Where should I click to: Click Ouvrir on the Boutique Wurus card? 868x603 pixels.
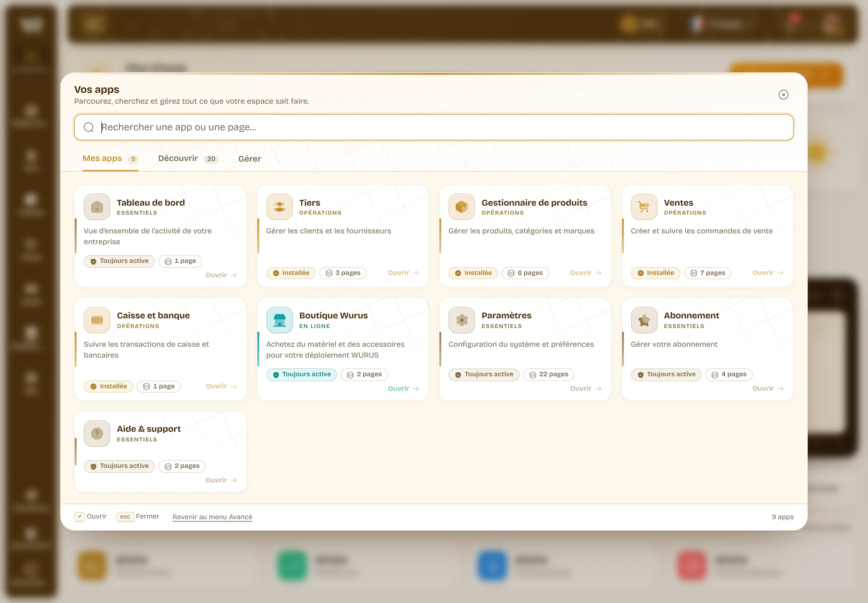pyautogui.click(x=403, y=388)
